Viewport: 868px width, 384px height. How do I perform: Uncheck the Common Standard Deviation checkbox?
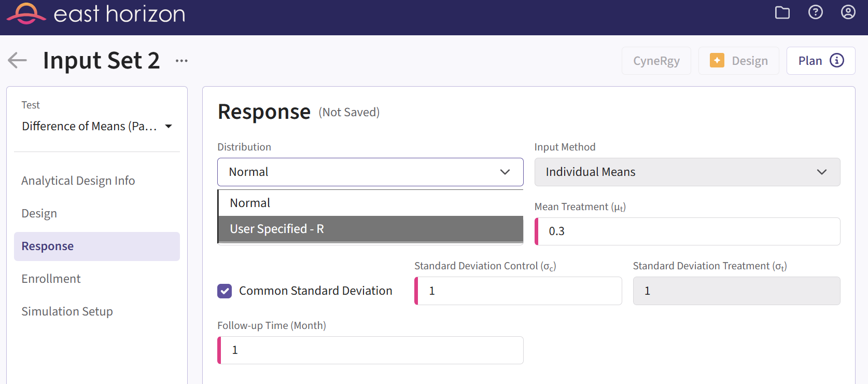[x=225, y=291]
